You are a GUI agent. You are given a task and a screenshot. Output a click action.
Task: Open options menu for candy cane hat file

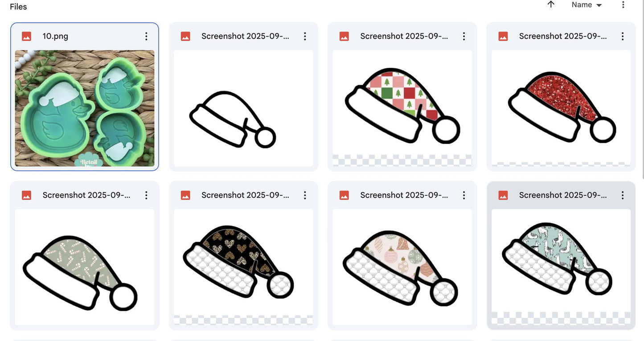point(146,195)
